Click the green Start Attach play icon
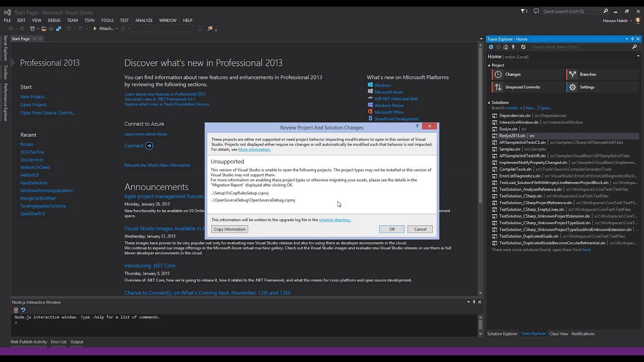Screen dimensions: 644x362 pyautogui.click(x=95, y=29)
